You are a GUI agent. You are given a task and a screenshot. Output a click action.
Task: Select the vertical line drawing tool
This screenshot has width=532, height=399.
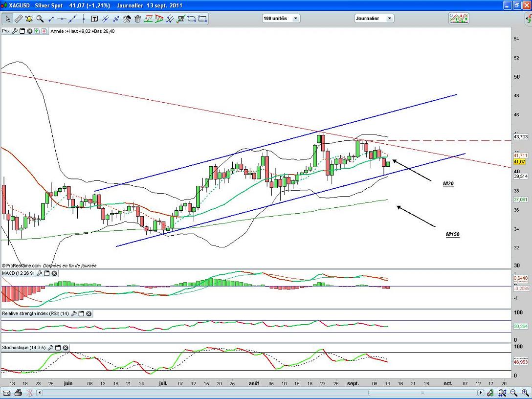tap(83, 19)
